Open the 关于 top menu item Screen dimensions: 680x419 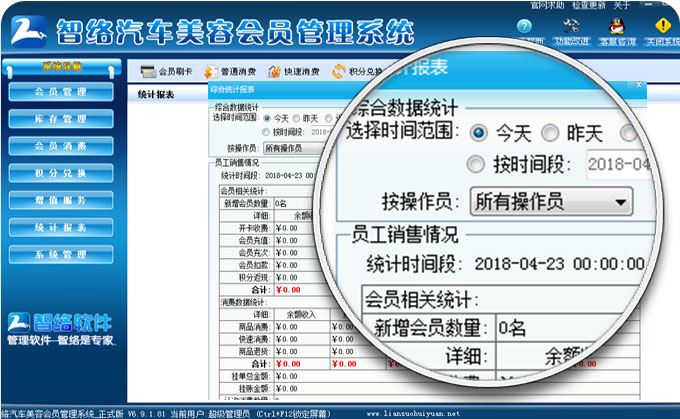coord(621,5)
